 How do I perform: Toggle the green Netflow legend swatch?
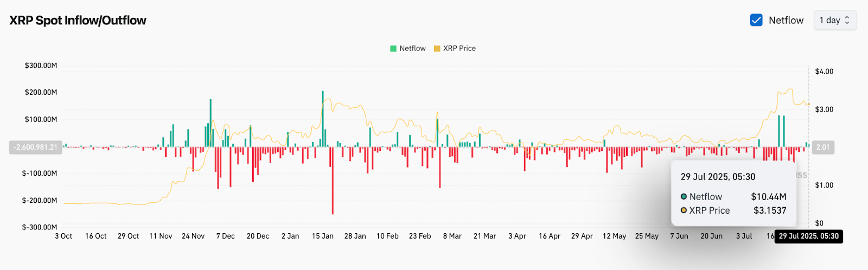[393, 48]
